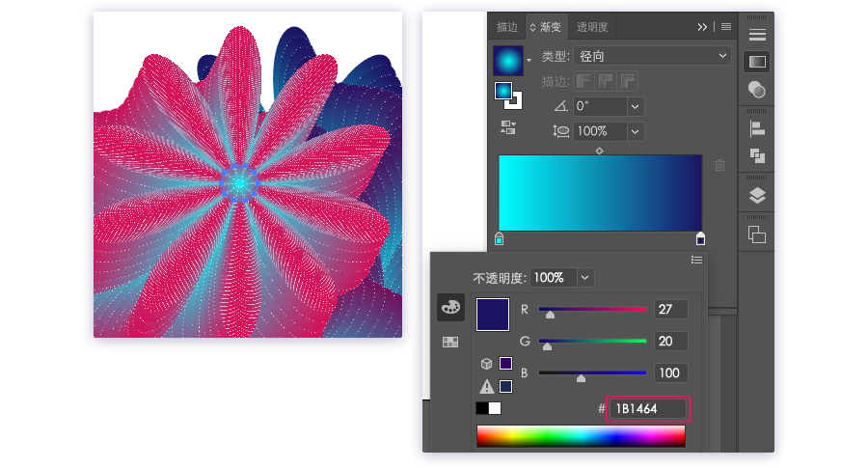The width and height of the screenshot is (868, 468).
Task: Open the angle dropdown arrow
Action: click(x=635, y=106)
